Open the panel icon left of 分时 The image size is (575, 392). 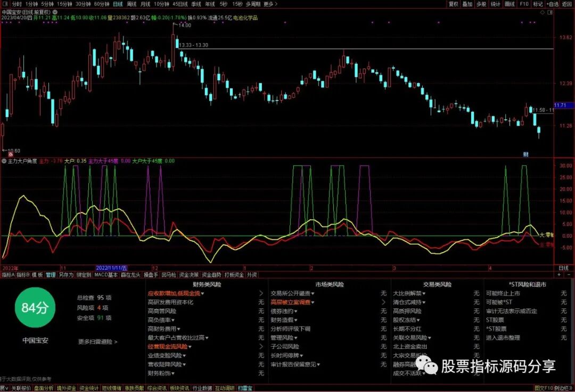(x=5, y=4)
